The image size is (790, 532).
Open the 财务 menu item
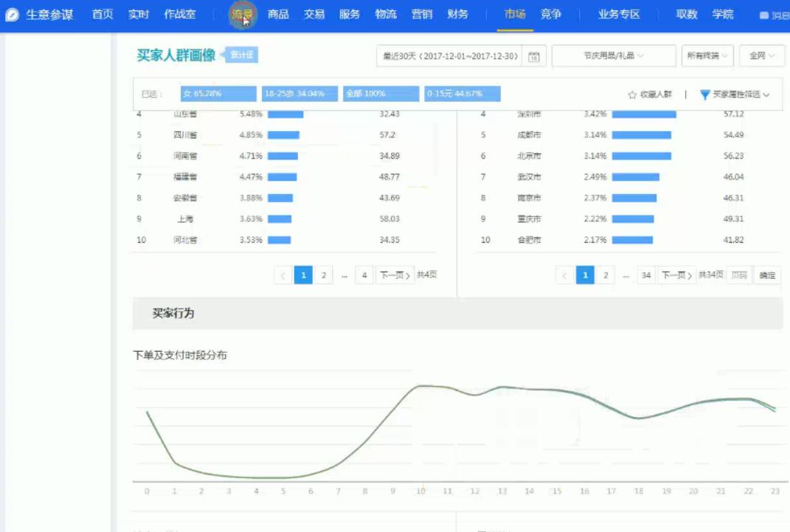(x=458, y=13)
